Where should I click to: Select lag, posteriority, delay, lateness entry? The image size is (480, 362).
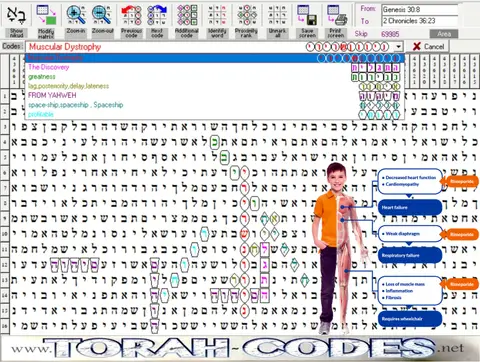pyautogui.click(x=215, y=86)
